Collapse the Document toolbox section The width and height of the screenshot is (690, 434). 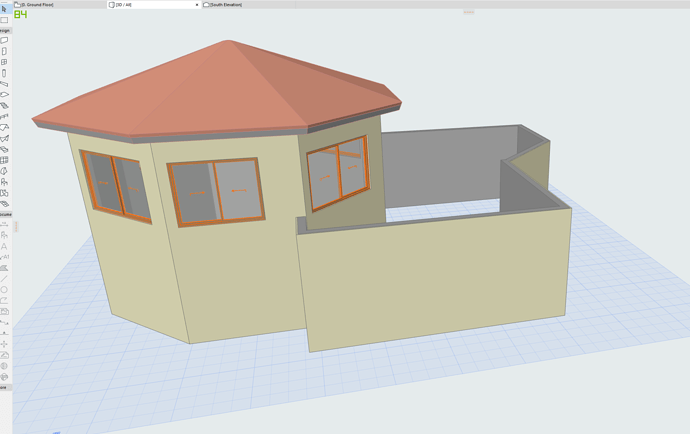pyautogui.click(x=5, y=214)
